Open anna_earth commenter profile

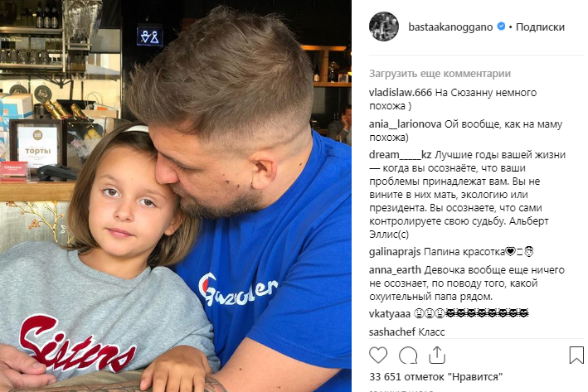(x=396, y=270)
